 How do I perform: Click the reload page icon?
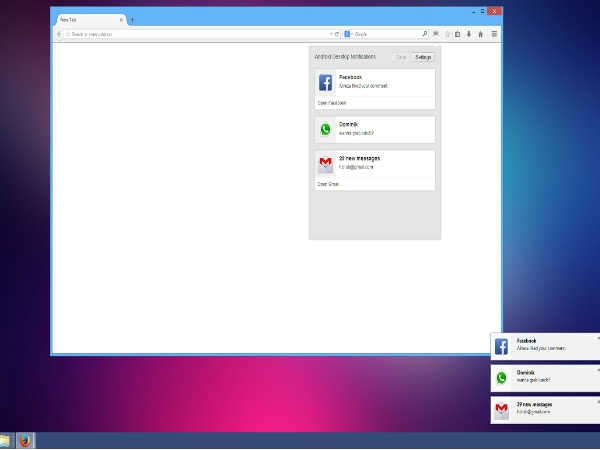(337, 34)
